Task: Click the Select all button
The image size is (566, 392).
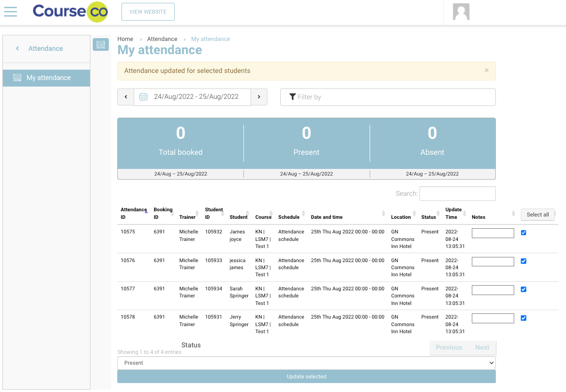Action: (x=537, y=215)
